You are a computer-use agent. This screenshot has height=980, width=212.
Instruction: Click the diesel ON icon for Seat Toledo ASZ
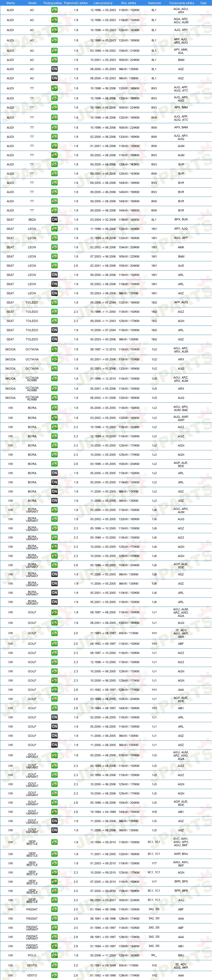[54, 339]
